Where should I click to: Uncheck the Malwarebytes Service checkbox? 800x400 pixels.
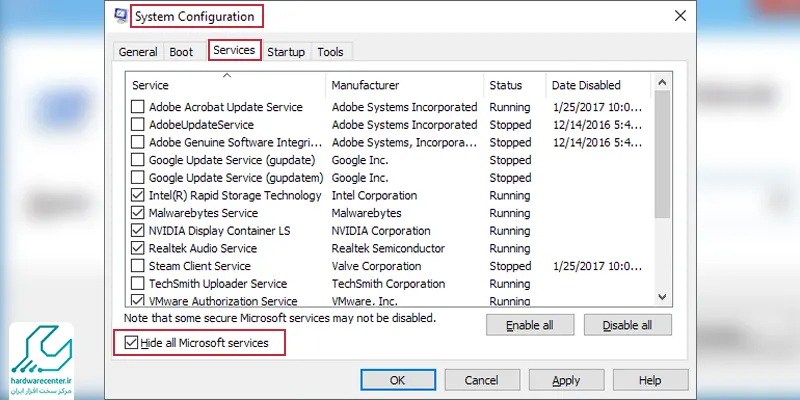point(138,213)
